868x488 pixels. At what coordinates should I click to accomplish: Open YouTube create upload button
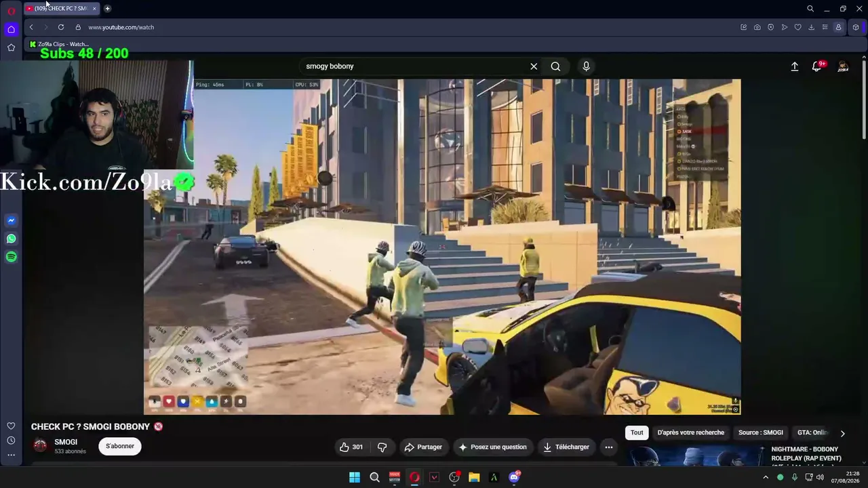click(795, 66)
